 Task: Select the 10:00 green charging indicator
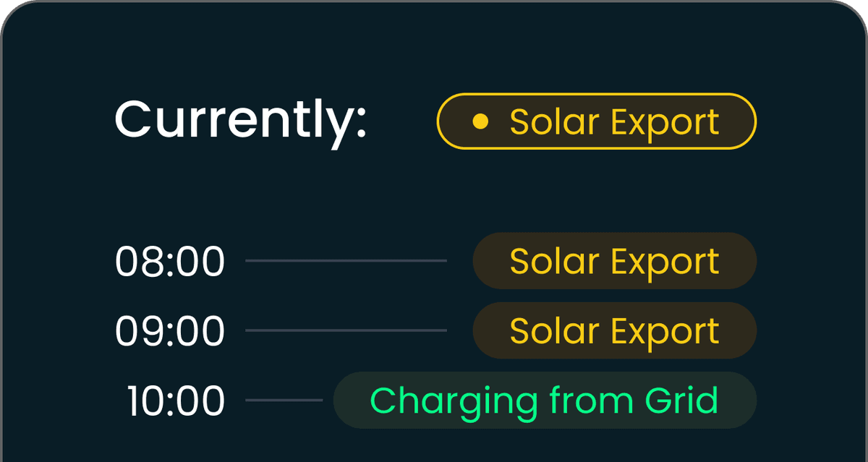pos(544,399)
